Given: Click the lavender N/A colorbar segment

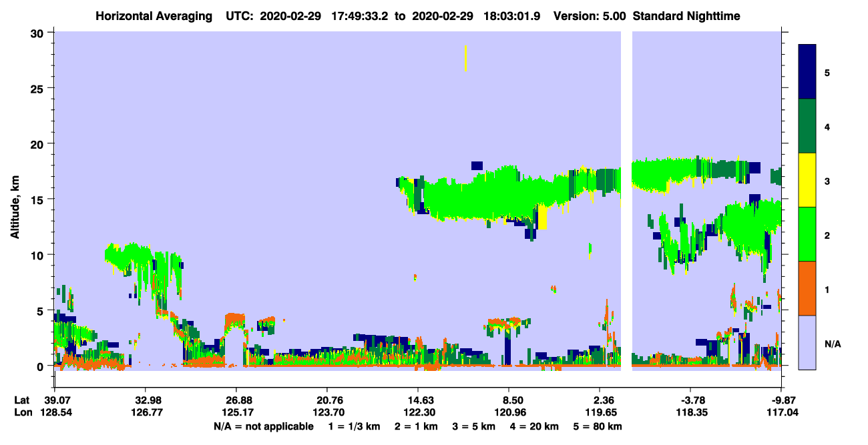Looking at the screenshot, I should coord(807,342).
